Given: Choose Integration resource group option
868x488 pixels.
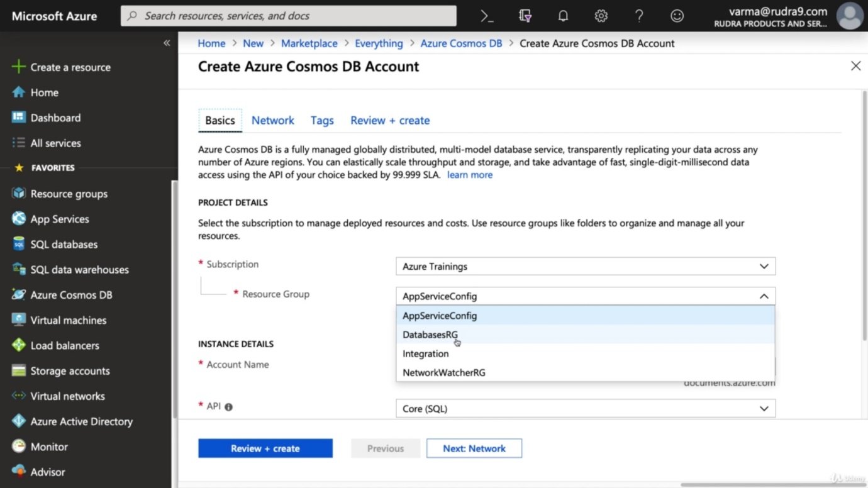Looking at the screenshot, I should (586, 353).
